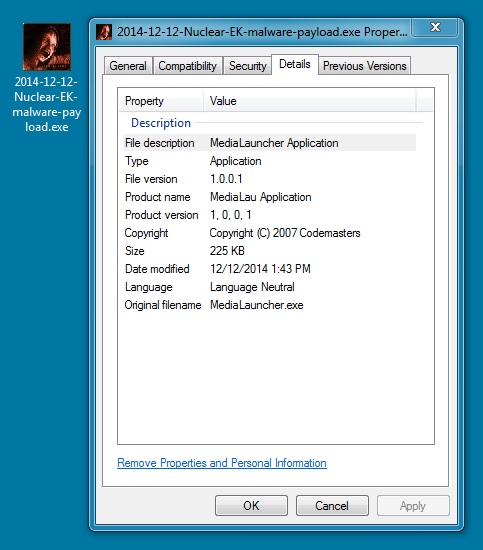Click Remove Properties and Personal Information link

tap(222, 463)
